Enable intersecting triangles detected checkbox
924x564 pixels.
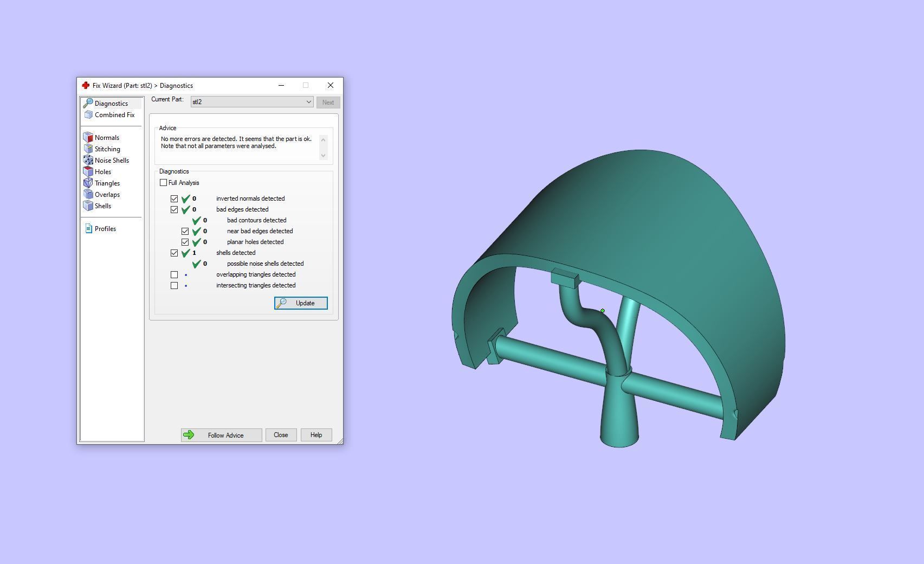174,285
